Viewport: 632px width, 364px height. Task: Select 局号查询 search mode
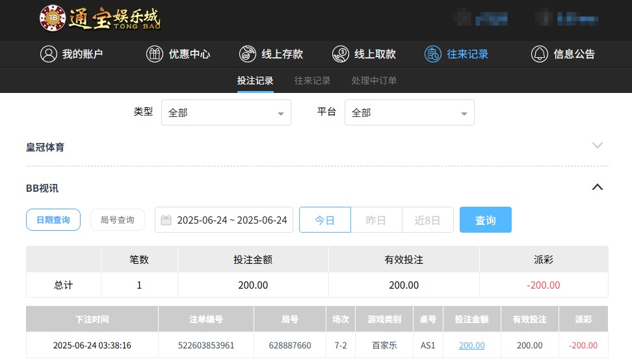click(117, 220)
